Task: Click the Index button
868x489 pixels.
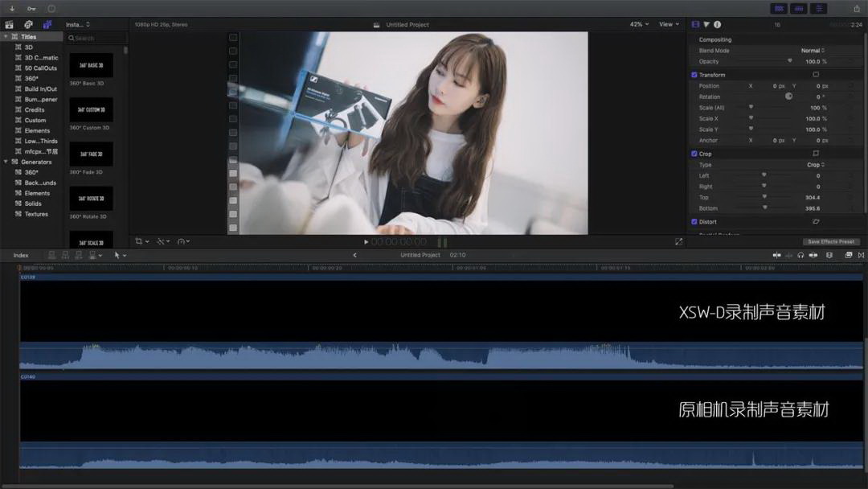Action: tap(21, 255)
